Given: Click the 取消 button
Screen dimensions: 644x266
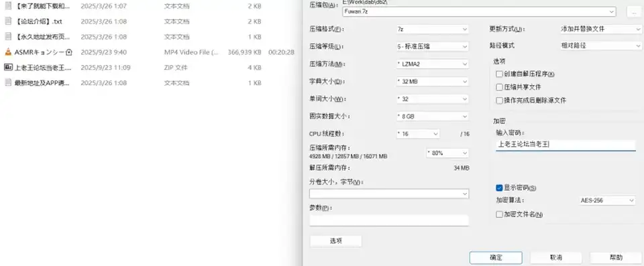Looking at the screenshot, I should [555, 258].
